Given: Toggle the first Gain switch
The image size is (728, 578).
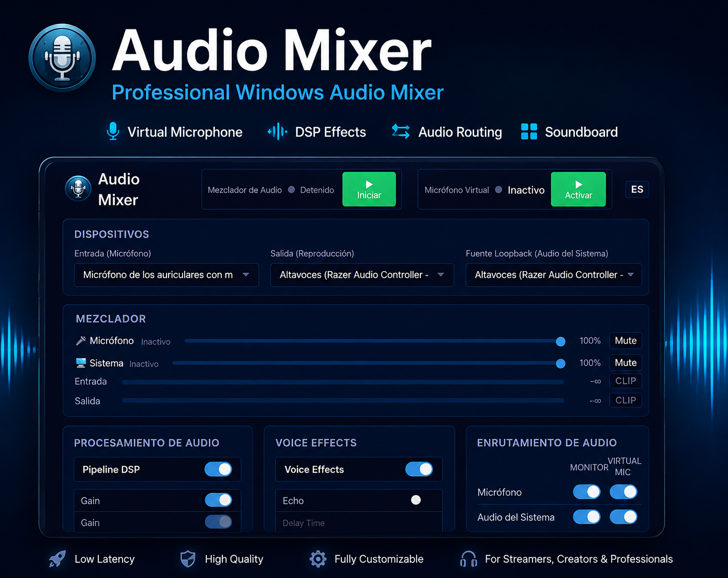Looking at the screenshot, I should [218, 500].
